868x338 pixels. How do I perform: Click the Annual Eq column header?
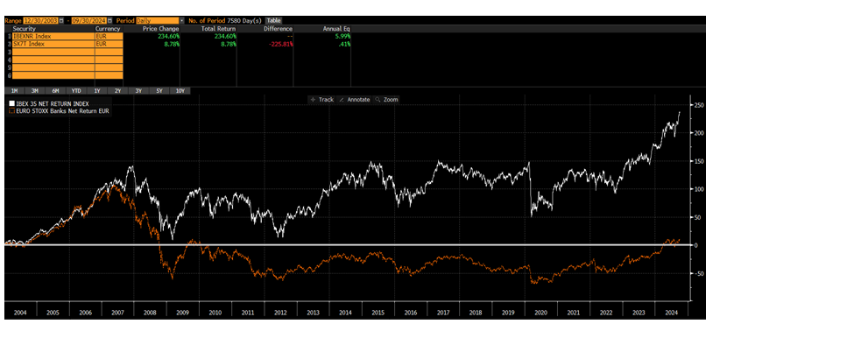336,29
